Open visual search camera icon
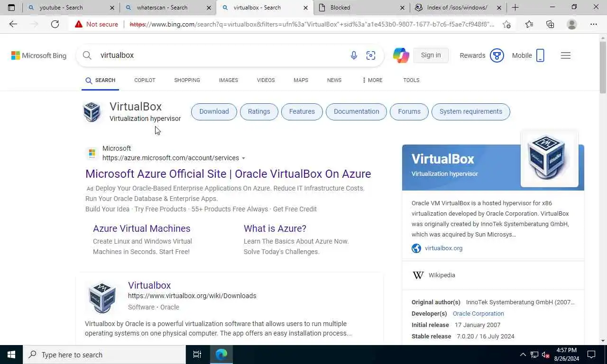This screenshot has width=607, height=364. pyautogui.click(x=371, y=55)
